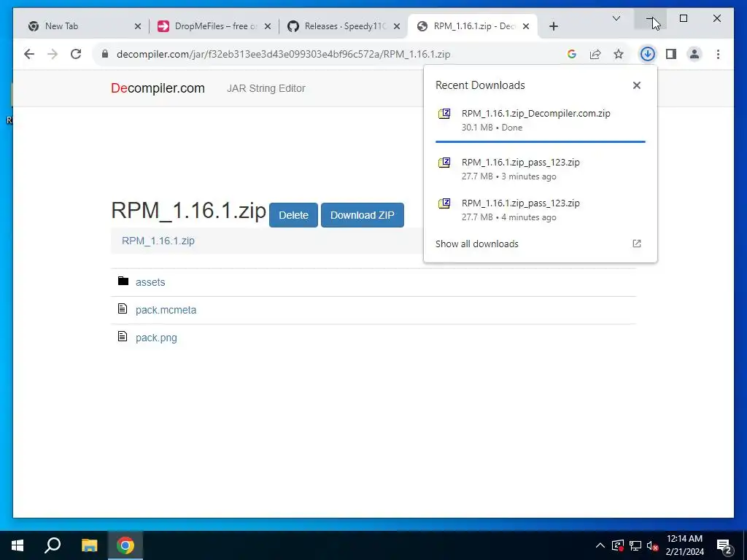Click the file icon of the 3-minutes-ago download
Image resolution: width=747 pixels, height=560 pixels.
pyautogui.click(x=444, y=163)
